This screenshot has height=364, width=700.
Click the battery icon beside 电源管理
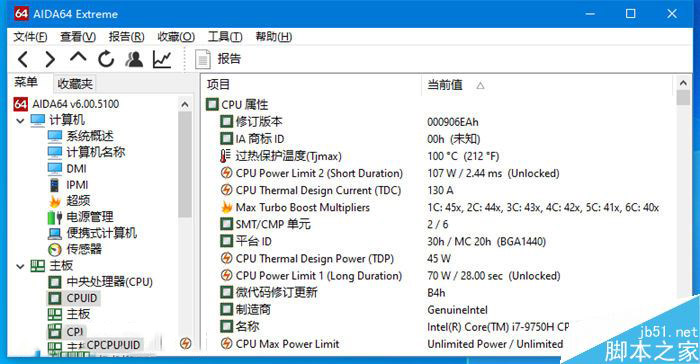54,218
